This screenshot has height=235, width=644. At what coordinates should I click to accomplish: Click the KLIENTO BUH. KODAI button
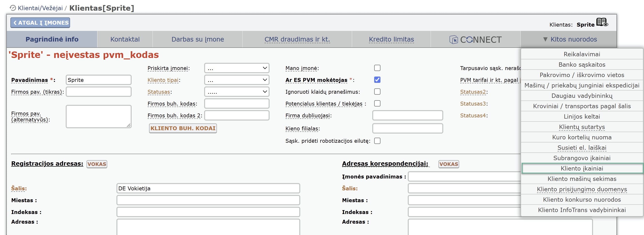pyautogui.click(x=183, y=128)
